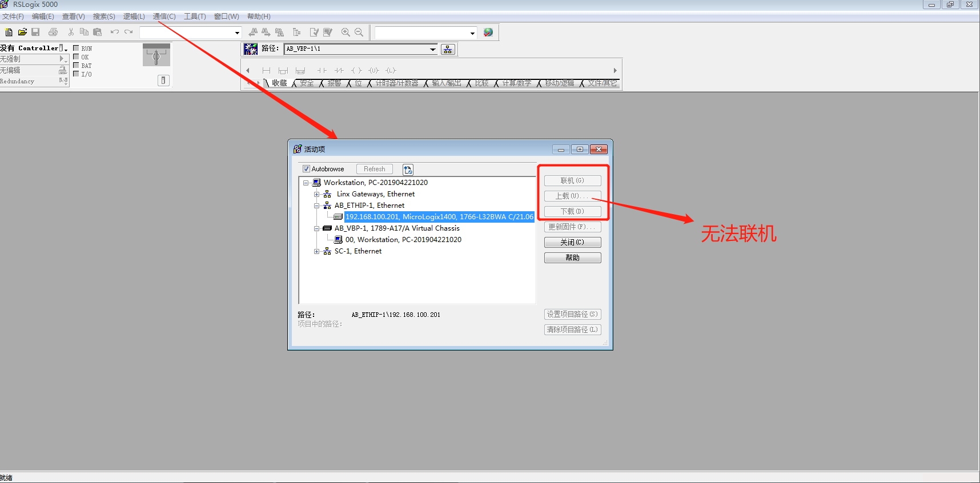Select the 192.168.100.201 MicroLogix1400 device

(439, 217)
